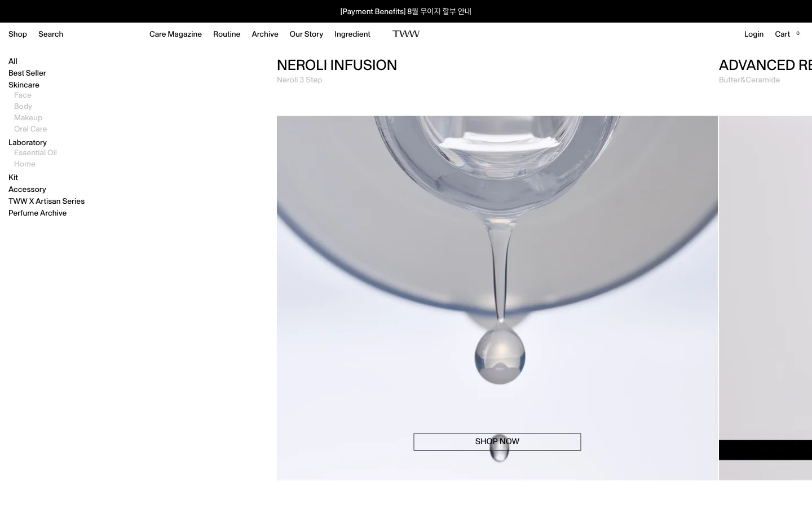Image resolution: width=812 pixels, height=508 pixels.
Task: Click the Butter&Ceramide subtitle
Action: click(749, 80)
